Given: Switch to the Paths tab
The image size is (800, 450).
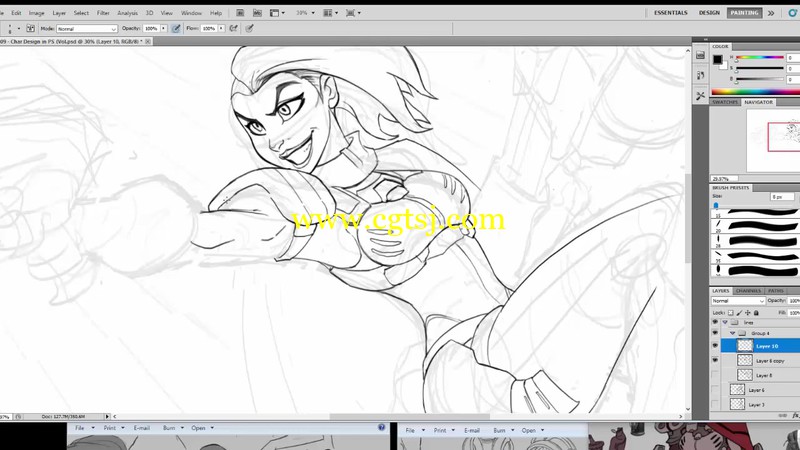Looking at the screenshot, I should [776, 290].
